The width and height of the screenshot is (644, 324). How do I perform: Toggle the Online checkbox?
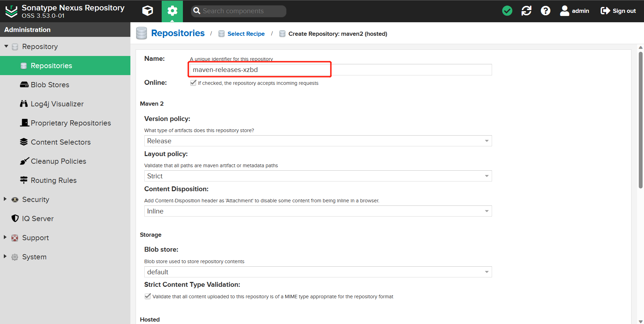[x=193, y=83]
